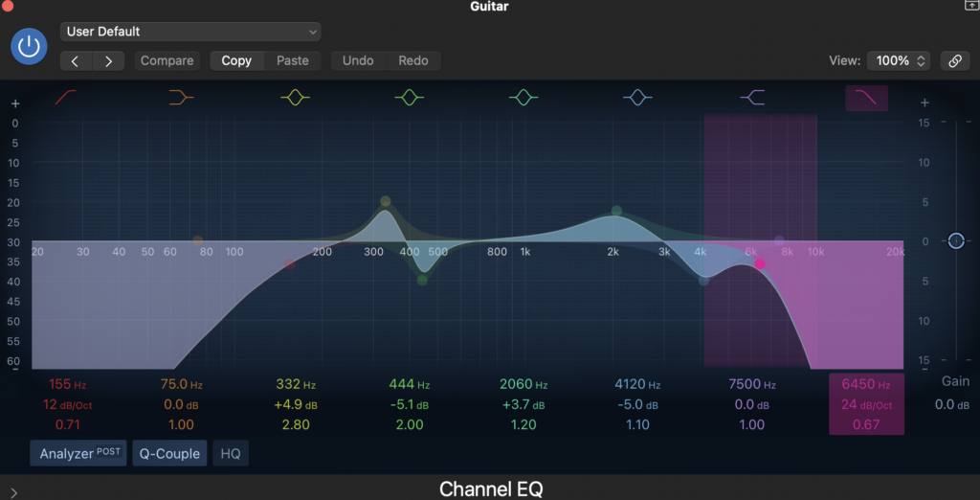This screenshot has height=500, width=980.
Task: Select the pink low-pass filter band icon
Action: click(x=866, y=98)
